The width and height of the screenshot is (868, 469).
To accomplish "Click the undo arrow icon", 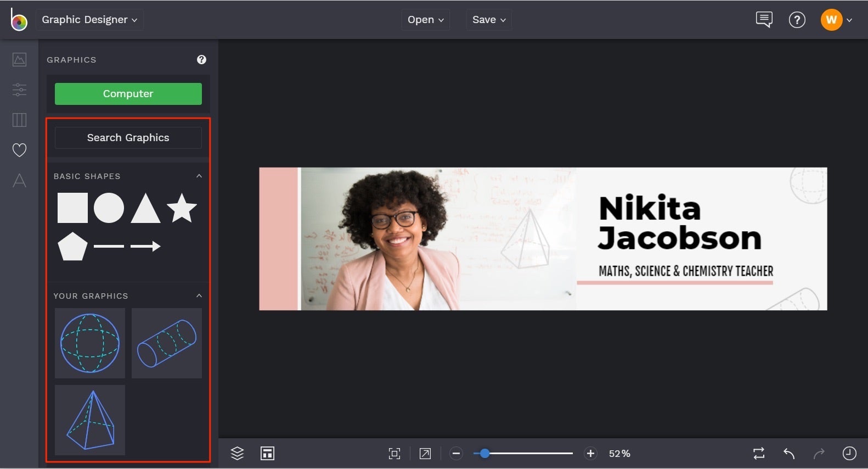I will pyautogui.click(x=789, y=454).
